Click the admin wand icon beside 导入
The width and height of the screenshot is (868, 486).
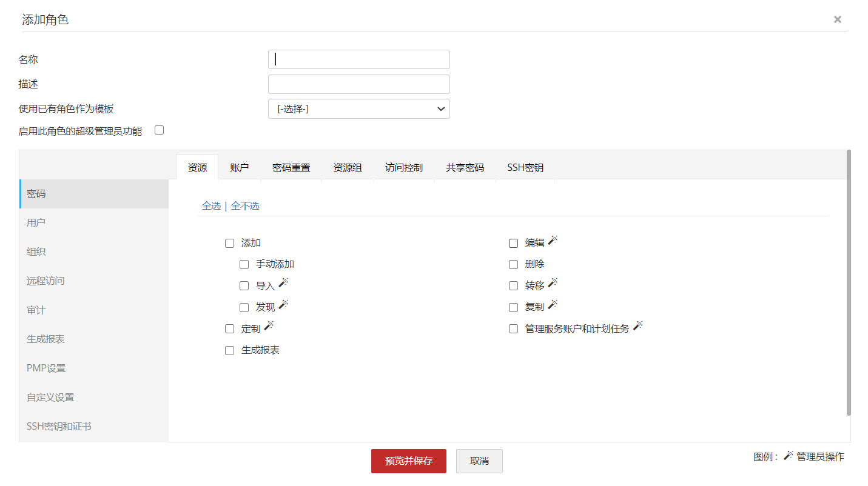tap(283, 283)
